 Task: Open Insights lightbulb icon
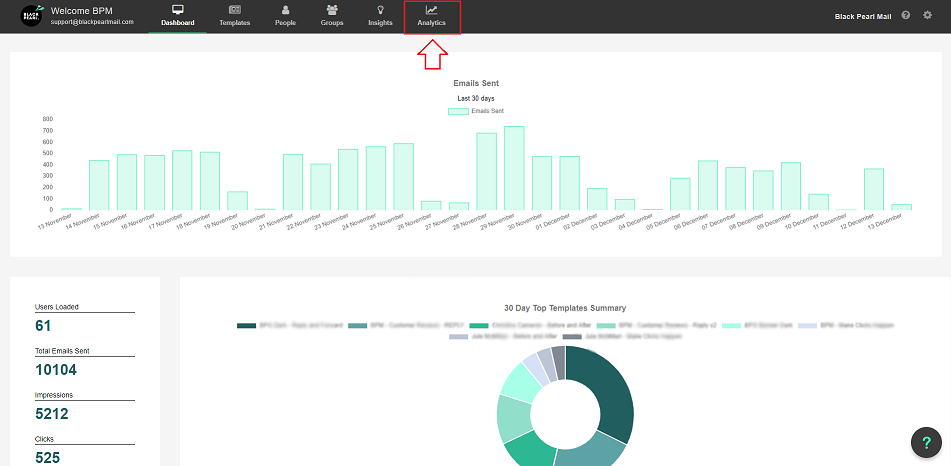point(380,10)
